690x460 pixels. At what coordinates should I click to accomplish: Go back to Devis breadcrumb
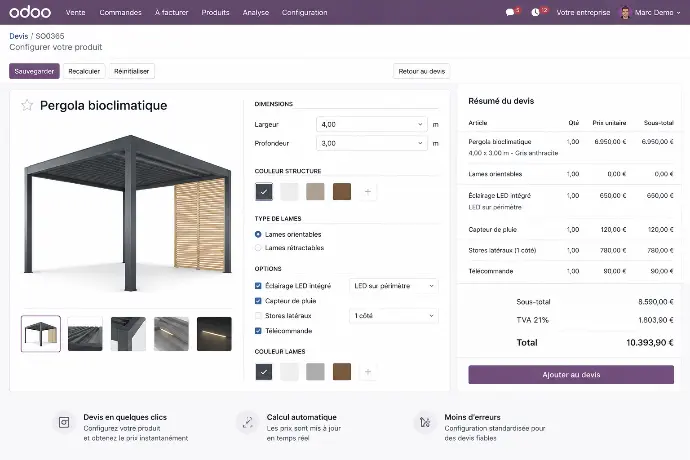(18, 36)
